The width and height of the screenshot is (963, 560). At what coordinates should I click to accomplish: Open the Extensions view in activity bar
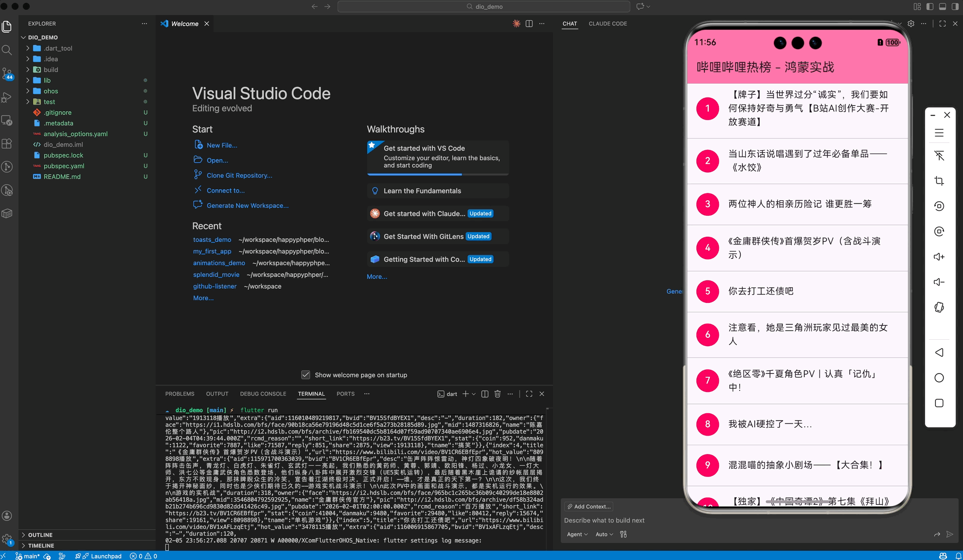coord(7,143)
